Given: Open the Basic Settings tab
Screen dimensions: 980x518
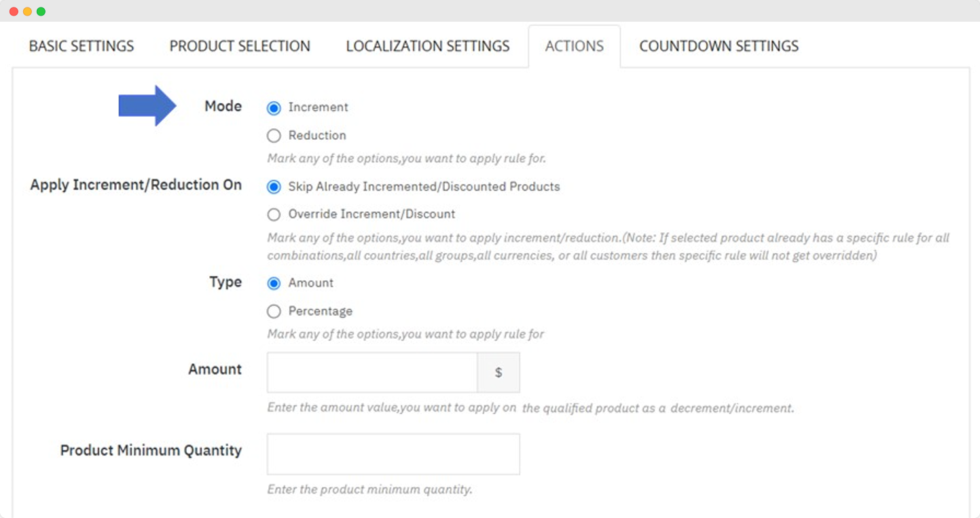Looking at the screenshot, I should [x=81, y=46].
